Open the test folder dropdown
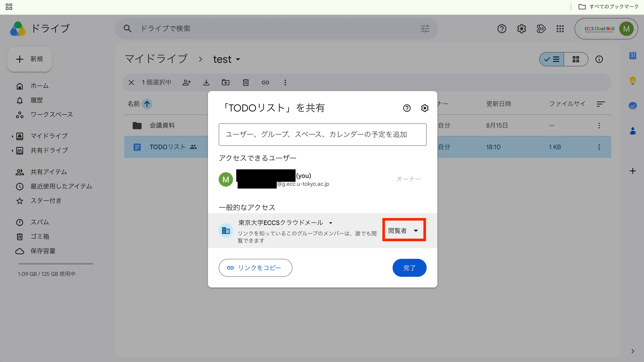The height and width of the screenshot is (362, 644). point(227,59)
